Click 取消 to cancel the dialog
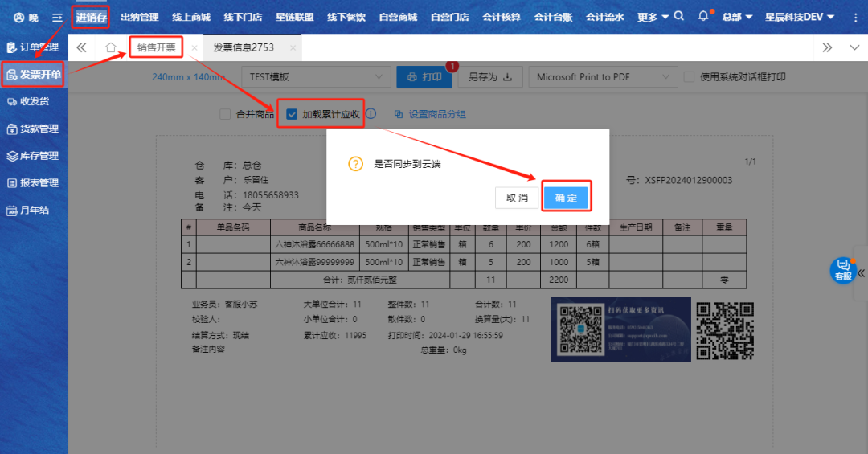The image size is (868, 454). (517, 198)
